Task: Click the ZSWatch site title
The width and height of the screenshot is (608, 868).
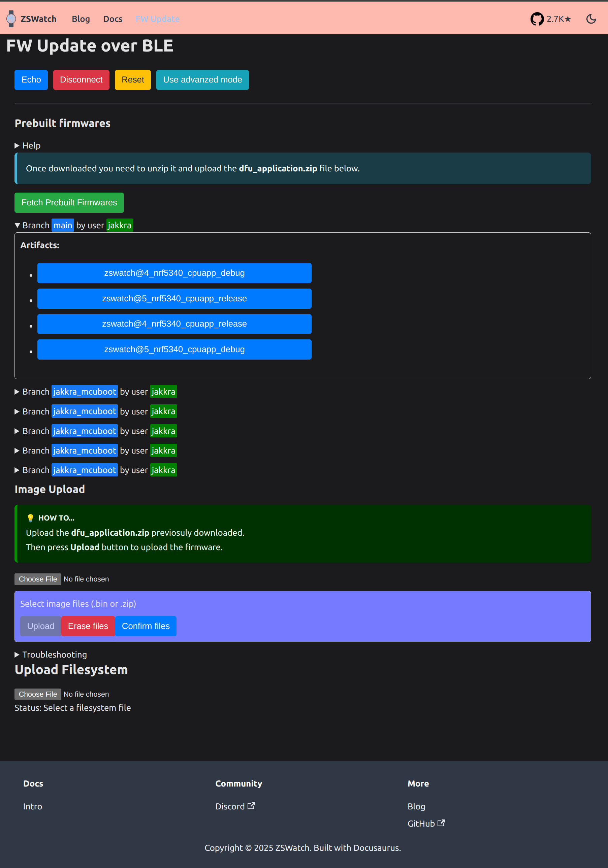Action: click(38, 19)
